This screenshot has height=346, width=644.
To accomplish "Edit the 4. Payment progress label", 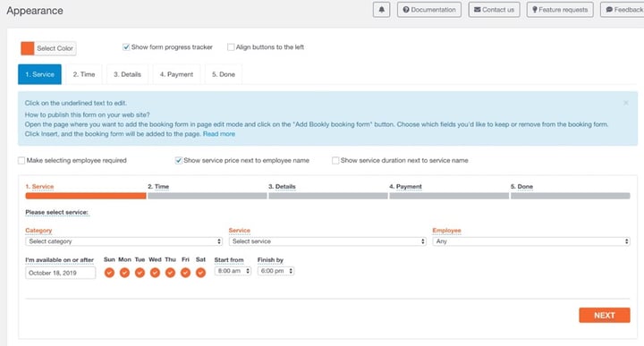I will pyautogui.click(x=405, y=186).
